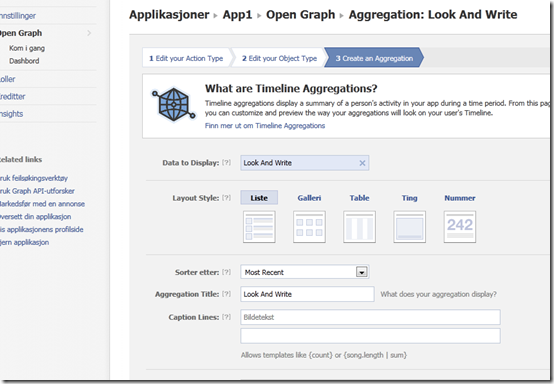Viewport: 554px width, 384px height.
Task: Open Open Graph sidebar section
Action: point(20,33)
